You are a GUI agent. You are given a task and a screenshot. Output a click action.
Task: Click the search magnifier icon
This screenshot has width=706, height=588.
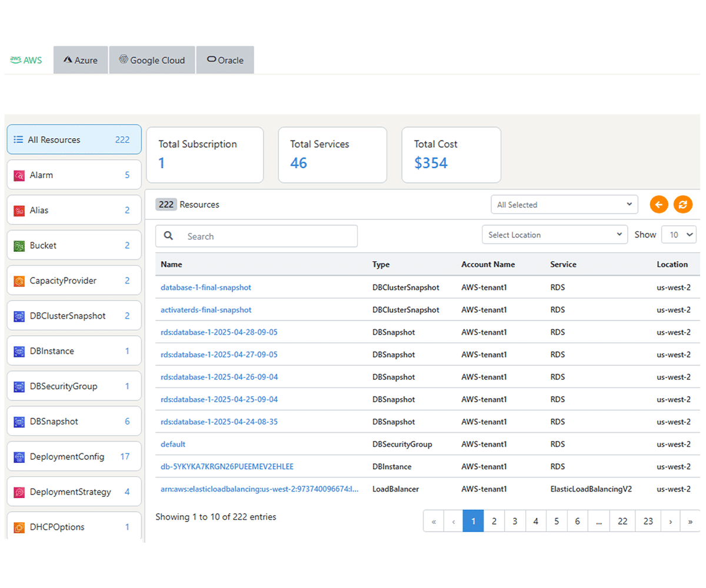169,235
